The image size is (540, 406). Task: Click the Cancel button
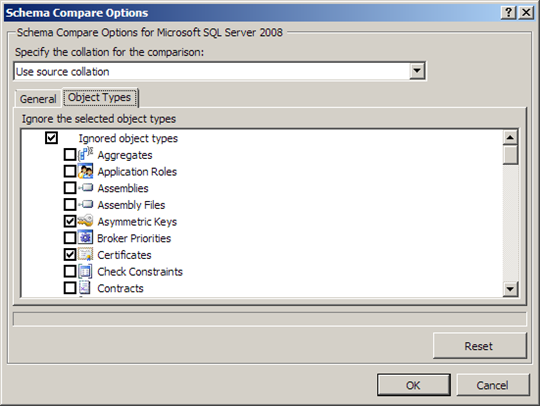pyautogui.click(x=492, y=385)
